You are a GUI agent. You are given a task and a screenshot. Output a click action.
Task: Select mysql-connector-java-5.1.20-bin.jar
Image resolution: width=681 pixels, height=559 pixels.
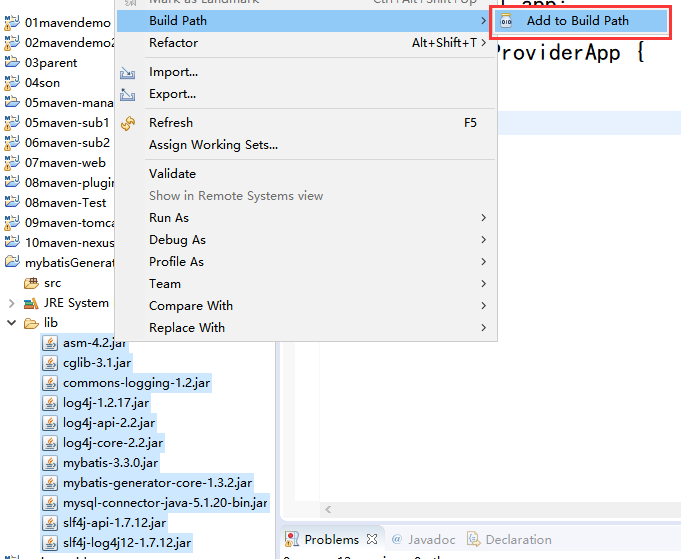pyautogui.click(x=165, y=503)
